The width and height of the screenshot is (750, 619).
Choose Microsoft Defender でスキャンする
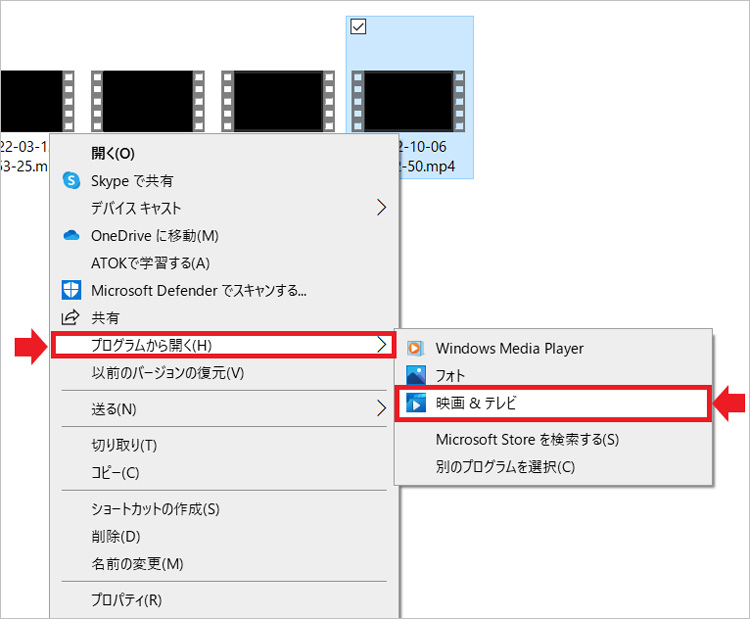point(225,290)
